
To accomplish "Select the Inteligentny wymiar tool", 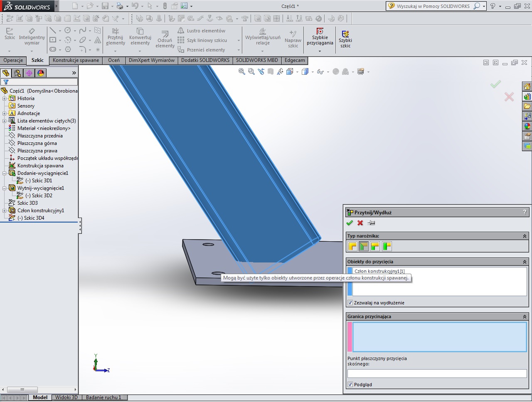I will pos(32,37).
